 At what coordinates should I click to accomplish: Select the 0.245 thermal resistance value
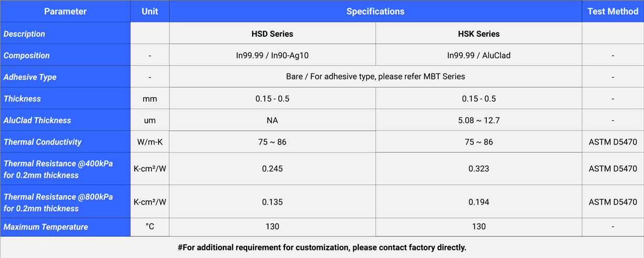272,169
